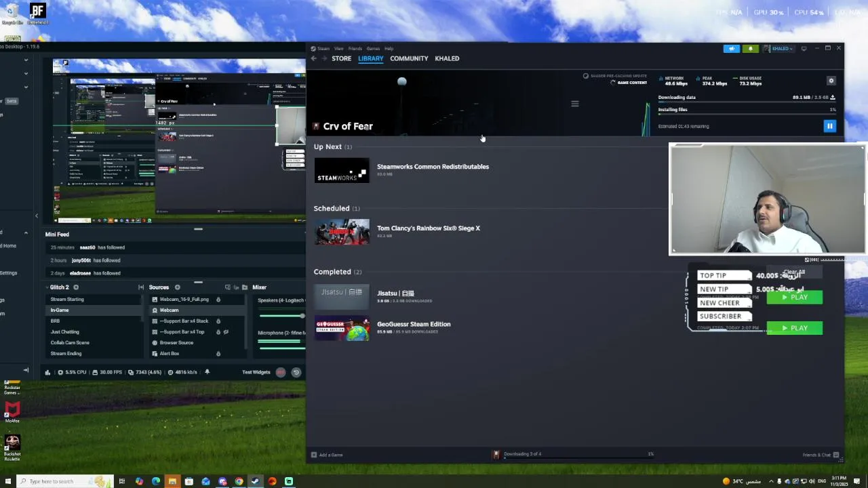Open KHALED account dropdown
This screenshot has height=488, width=868.
[778, 49]
